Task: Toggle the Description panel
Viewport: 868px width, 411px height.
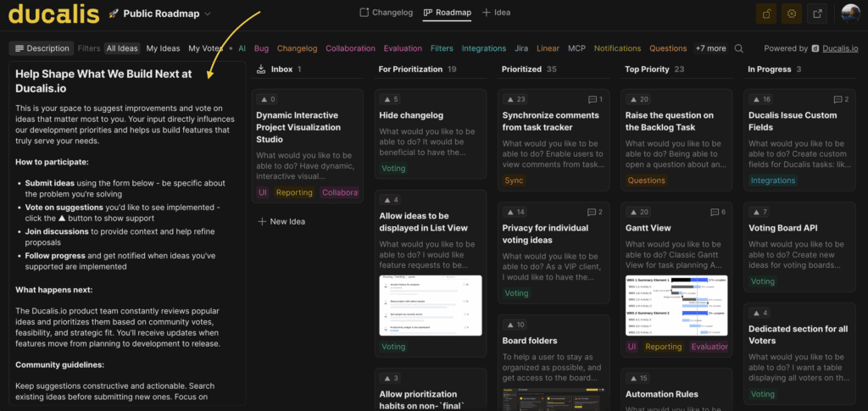Action: (x=42, y=49)
